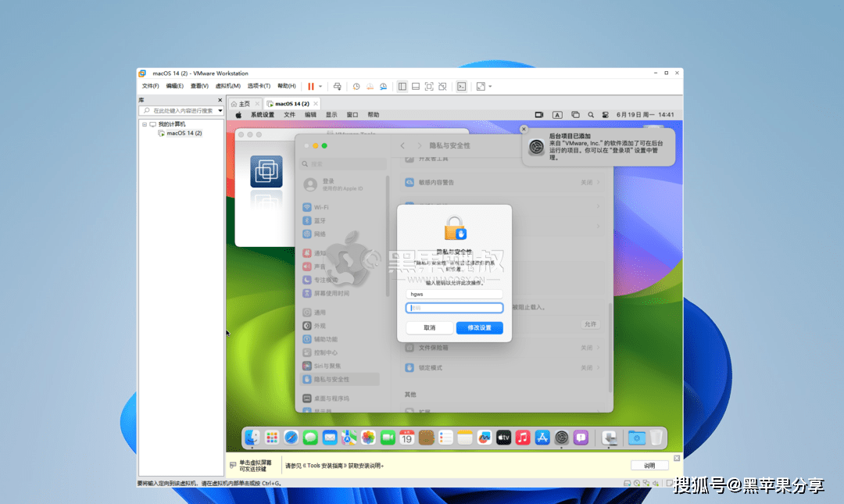Enter full screen mode icon in VMware toolbar

click(429, 86)
